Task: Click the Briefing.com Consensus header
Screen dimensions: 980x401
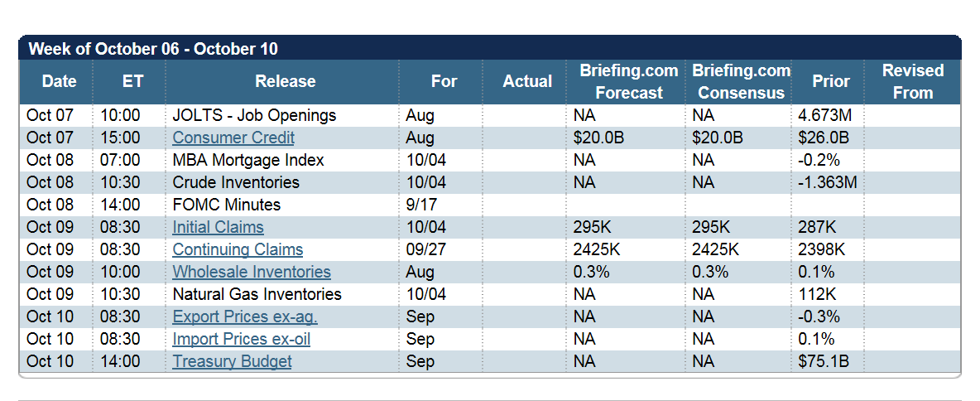Action: 741,81
